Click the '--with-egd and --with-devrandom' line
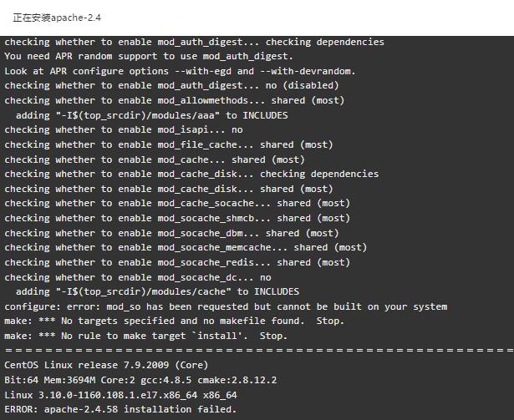Viewport: 514px width, 420px height. point(180,71)
